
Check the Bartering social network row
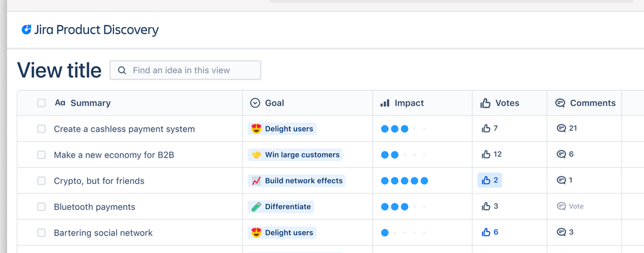point(41,232)
